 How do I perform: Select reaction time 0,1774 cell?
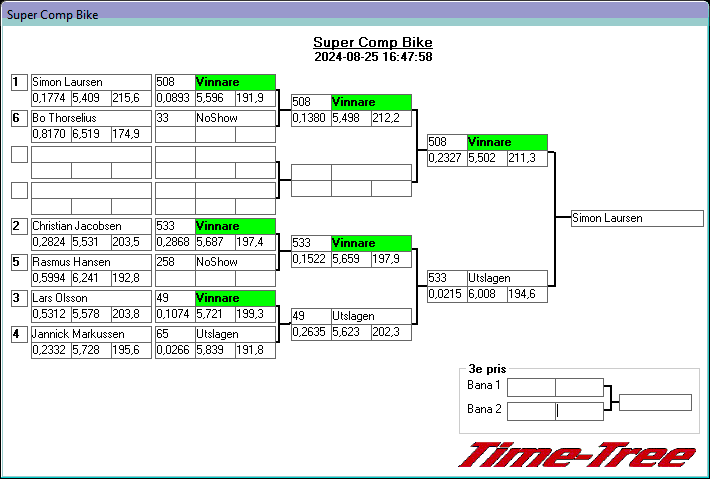click(51, 98)
